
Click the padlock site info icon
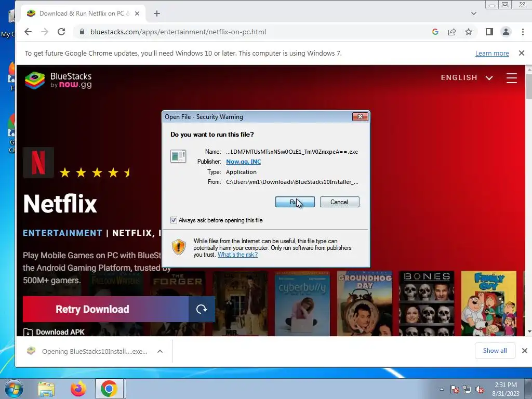click(x=82, y=32)
